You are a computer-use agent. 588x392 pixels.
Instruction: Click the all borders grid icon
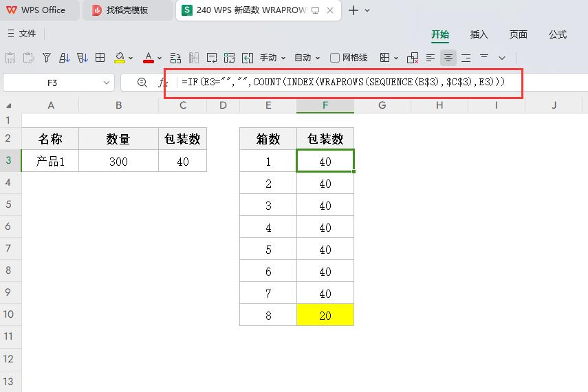100,58
